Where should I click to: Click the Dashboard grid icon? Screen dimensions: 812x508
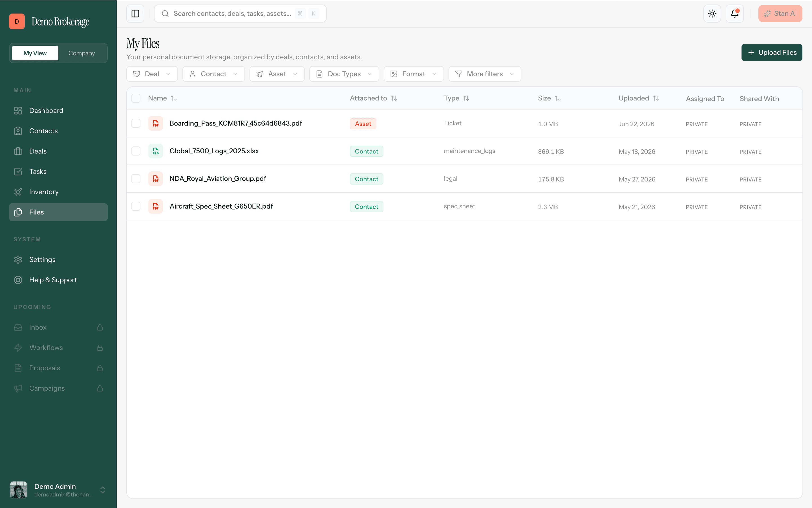[18, 111]
